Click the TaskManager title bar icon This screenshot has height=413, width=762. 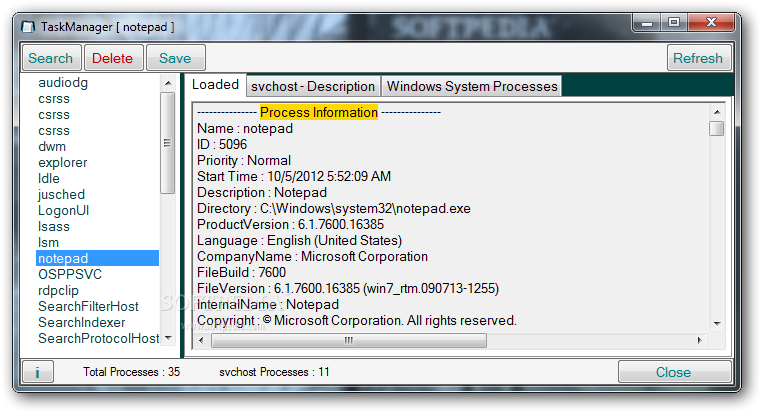29,27
